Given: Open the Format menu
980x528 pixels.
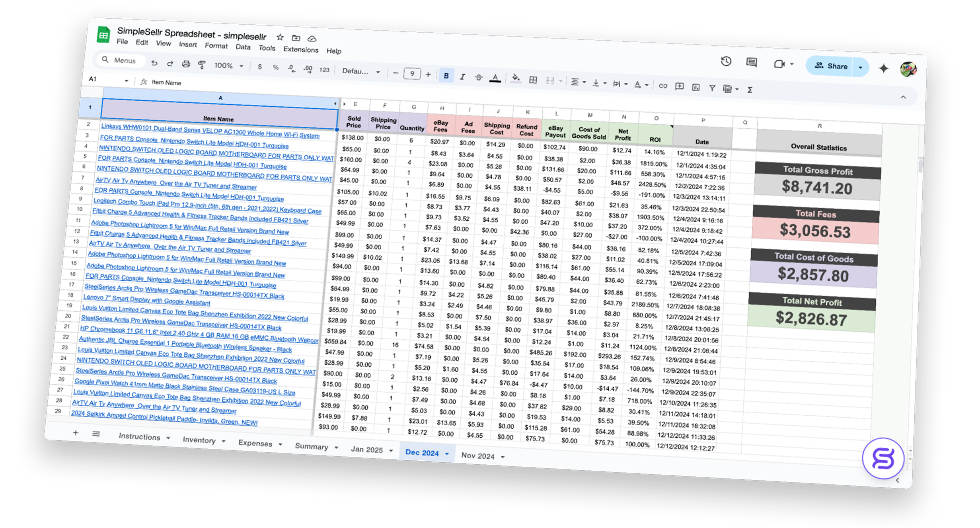Looking at the screenshot, I should 216,46.
